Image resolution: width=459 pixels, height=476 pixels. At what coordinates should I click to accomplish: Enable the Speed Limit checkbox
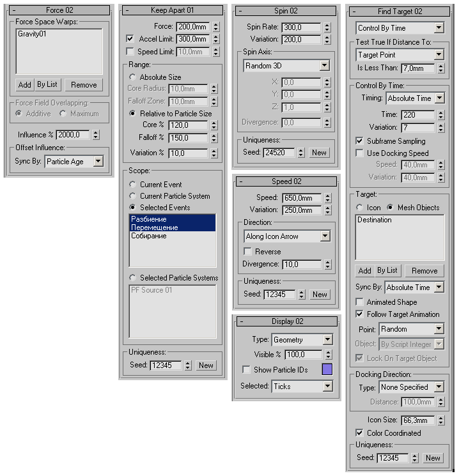(x=130, y=51)
